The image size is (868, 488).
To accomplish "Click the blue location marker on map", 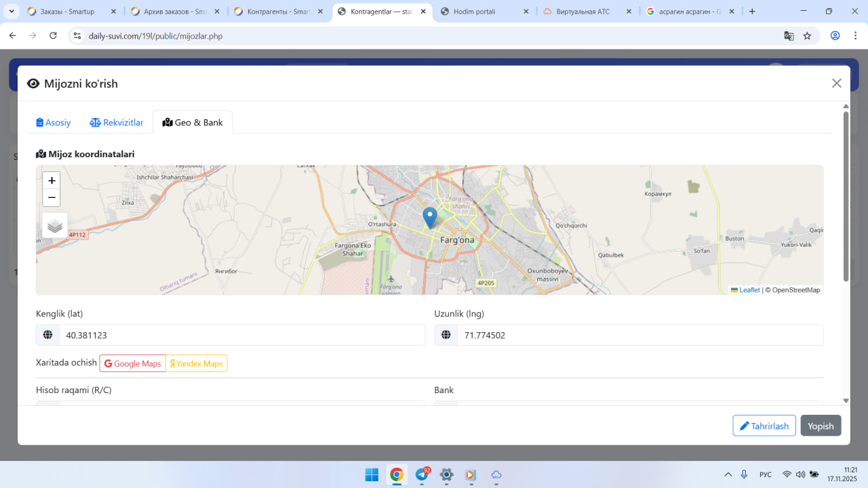I will [x=430, y=218].
